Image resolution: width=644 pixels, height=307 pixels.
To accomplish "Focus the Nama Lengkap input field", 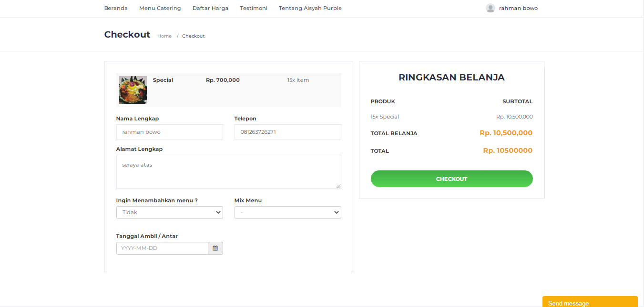I will [169, 132].
